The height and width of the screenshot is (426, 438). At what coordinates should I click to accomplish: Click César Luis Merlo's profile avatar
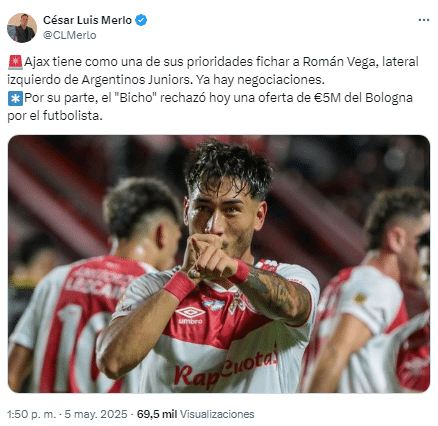pyautogui.click(x=22, y=28)
